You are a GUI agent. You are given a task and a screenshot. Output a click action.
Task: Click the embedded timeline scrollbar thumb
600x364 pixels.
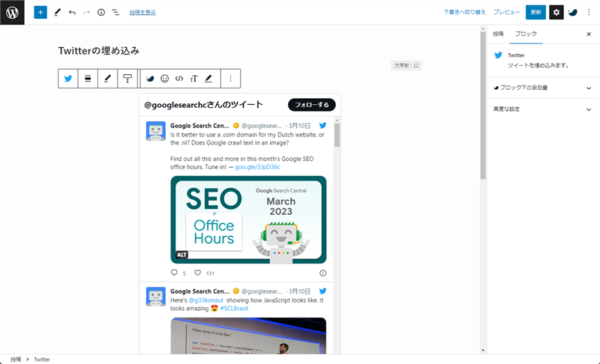coord(337,136)
